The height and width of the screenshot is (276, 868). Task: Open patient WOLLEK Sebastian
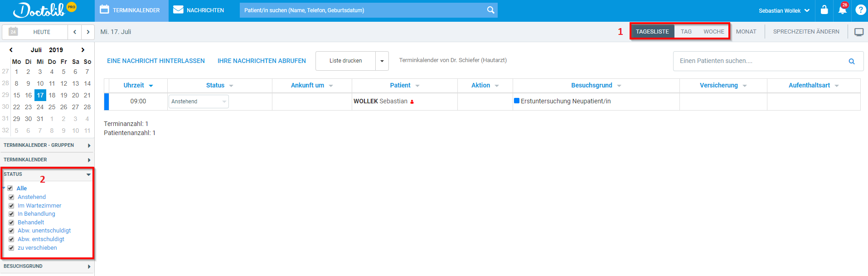(x=380, y=101)
